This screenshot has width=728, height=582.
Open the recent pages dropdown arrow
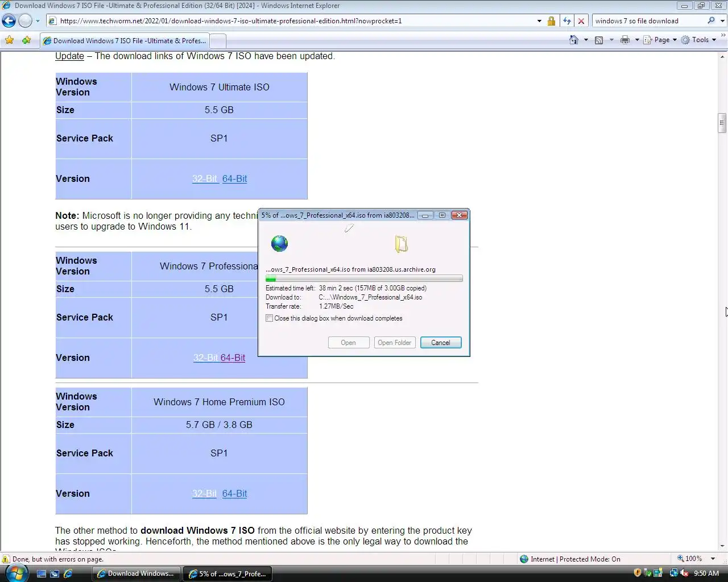(x=38, y=21)
